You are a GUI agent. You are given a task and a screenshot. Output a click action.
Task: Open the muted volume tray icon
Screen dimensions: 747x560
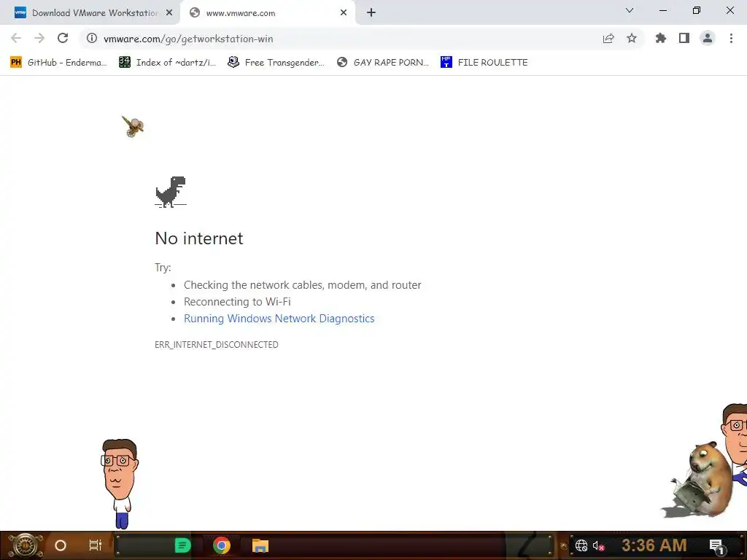(x=598, y=545)
